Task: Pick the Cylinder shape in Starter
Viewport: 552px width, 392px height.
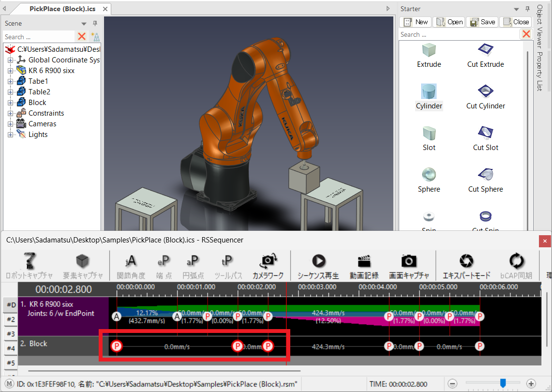Action: pos(429,91)
